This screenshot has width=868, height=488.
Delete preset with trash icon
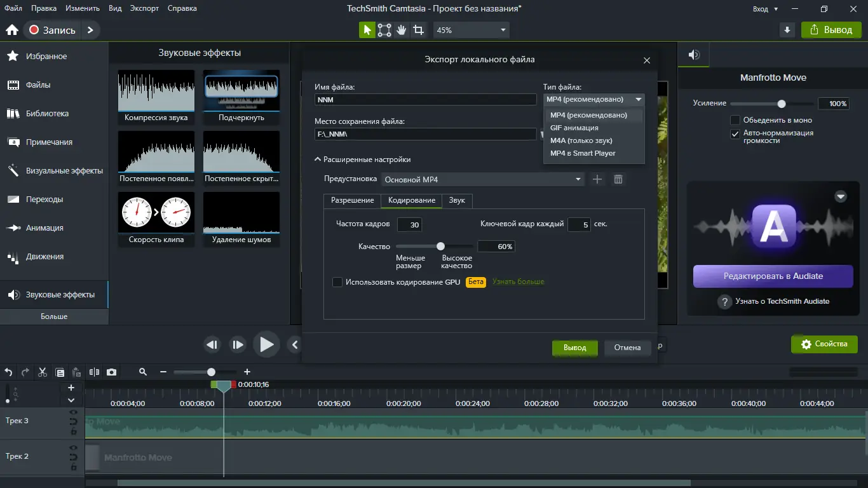click(618, 180)
